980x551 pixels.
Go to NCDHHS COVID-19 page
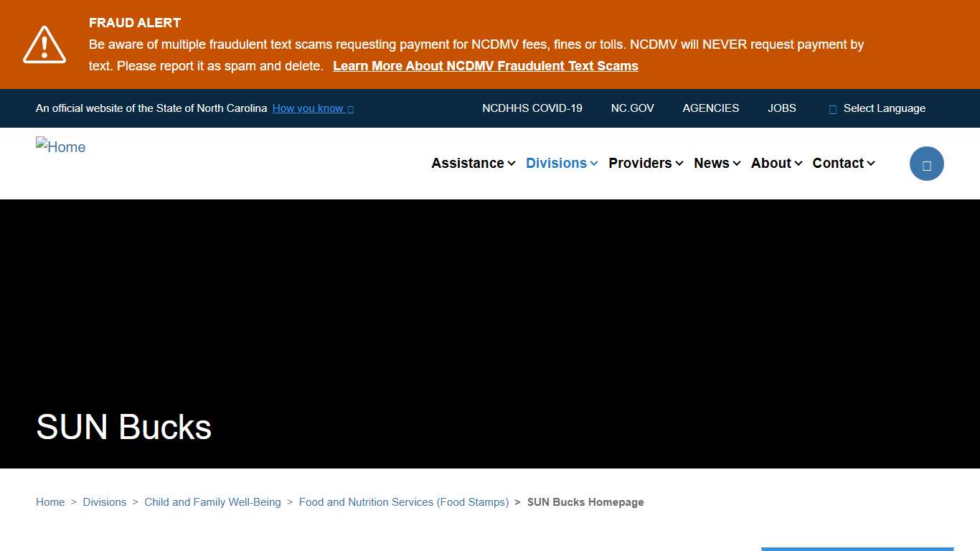click(x=532, y=108)
